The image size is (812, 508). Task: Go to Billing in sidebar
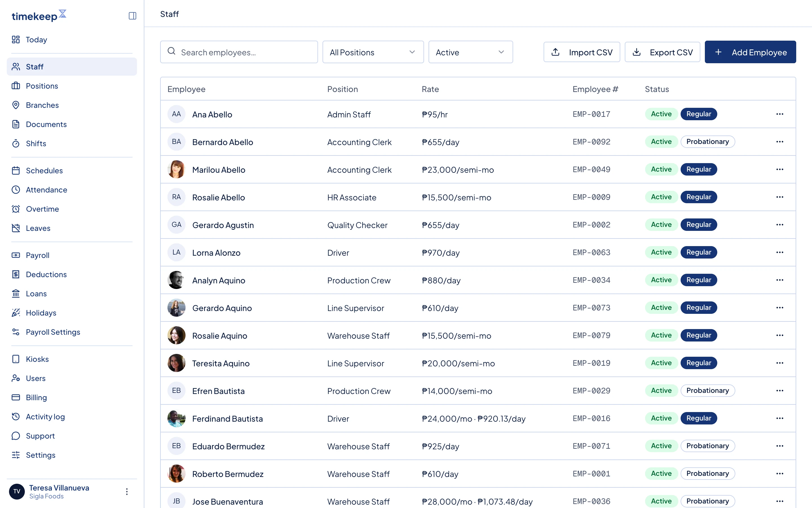(x=72, y=397)
